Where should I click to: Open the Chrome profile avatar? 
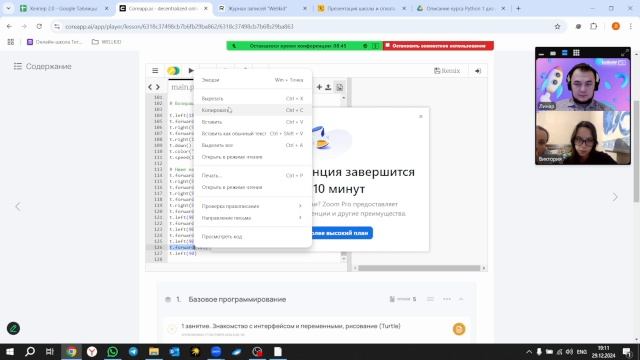616,27
